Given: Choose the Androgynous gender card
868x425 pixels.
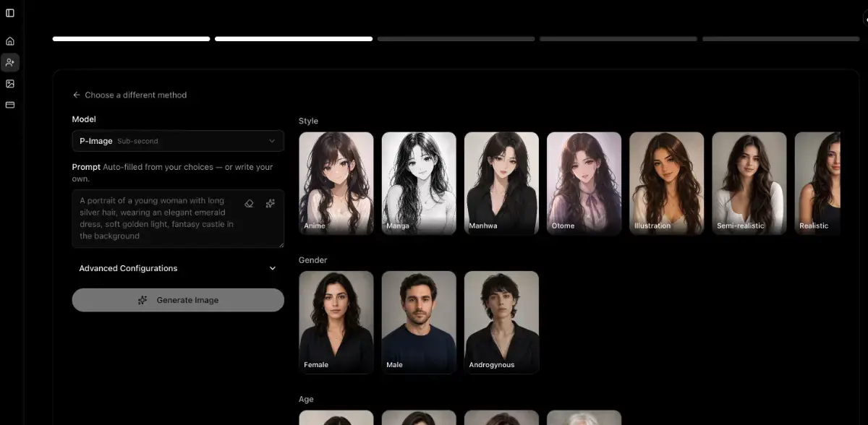Looking at the screenshot, I should (501, 322).
